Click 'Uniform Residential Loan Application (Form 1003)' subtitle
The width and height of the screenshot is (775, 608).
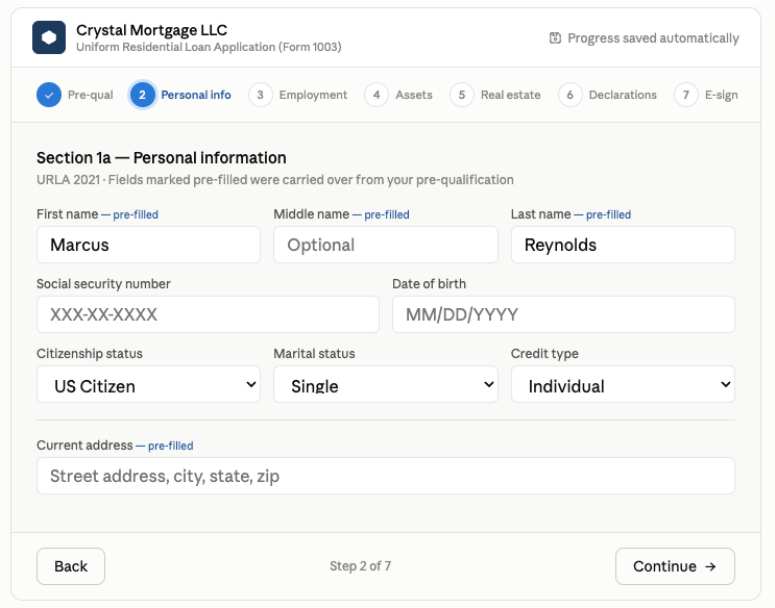(209, 47)
